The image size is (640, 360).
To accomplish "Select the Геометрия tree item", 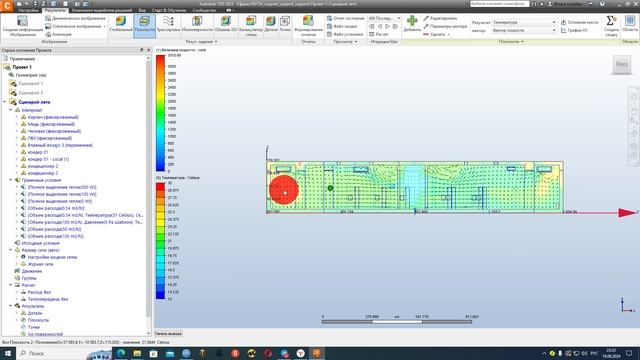I will 31,75.
